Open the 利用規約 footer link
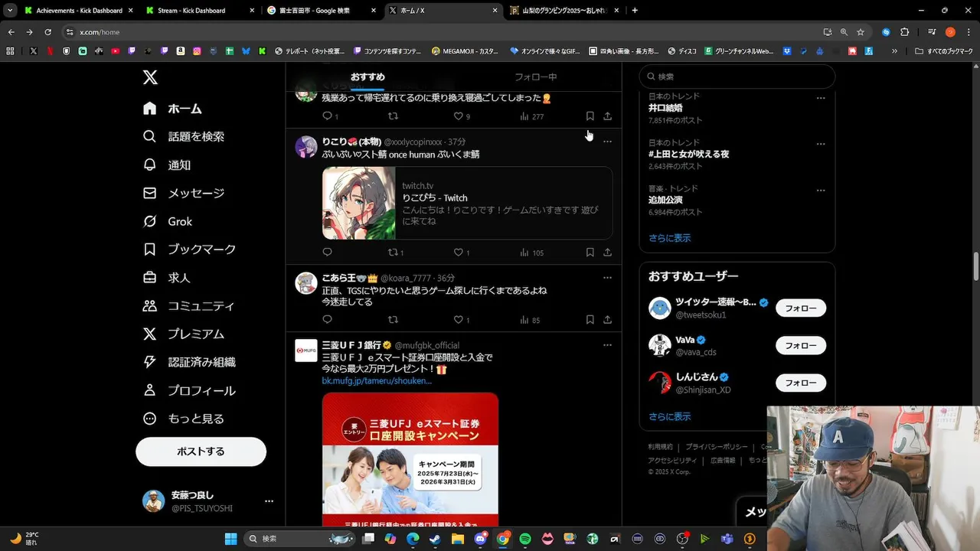Screen dimensions: 980x551 [661, 447]
